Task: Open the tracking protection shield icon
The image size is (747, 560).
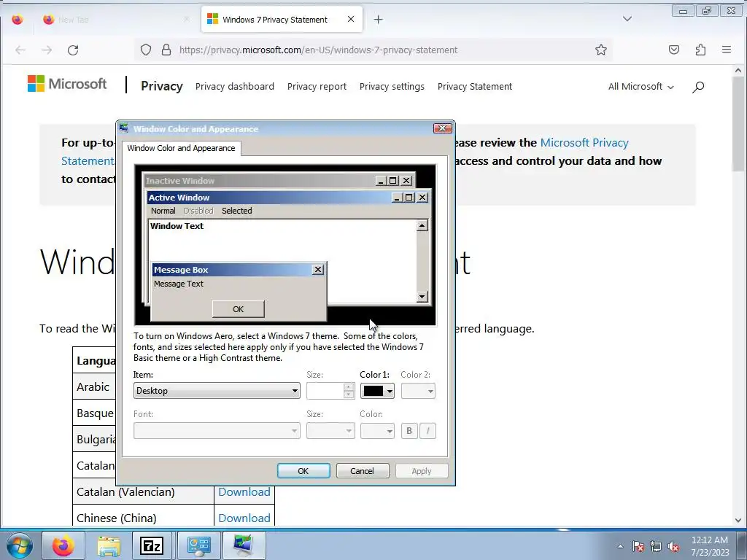Action: click(146, 50)
